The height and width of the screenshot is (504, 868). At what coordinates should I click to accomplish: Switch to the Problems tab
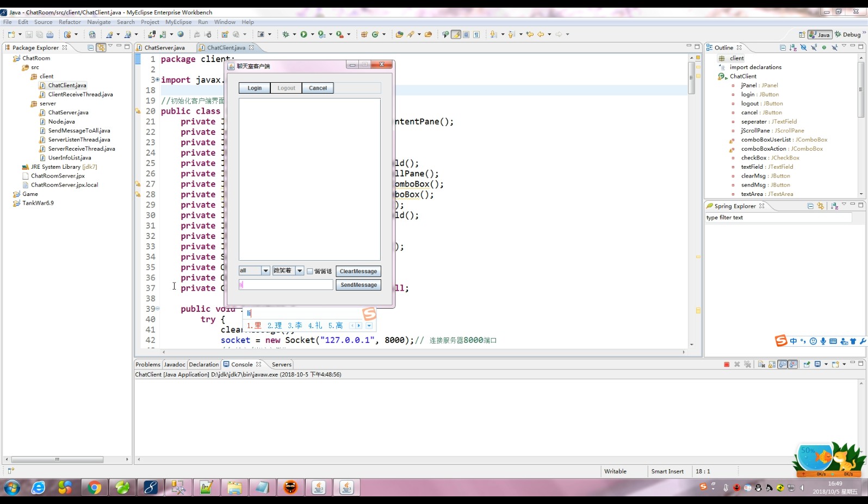click(148, 364)
